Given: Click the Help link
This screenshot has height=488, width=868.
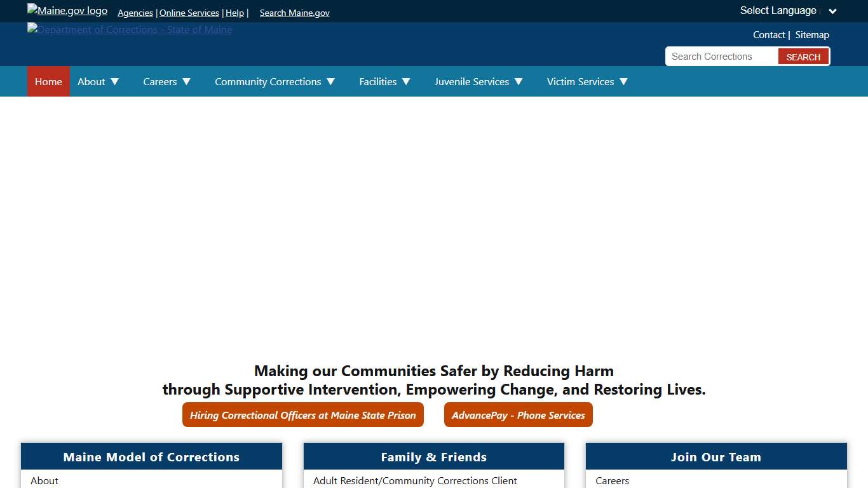Looking at the screenshot, I should 234,13.
